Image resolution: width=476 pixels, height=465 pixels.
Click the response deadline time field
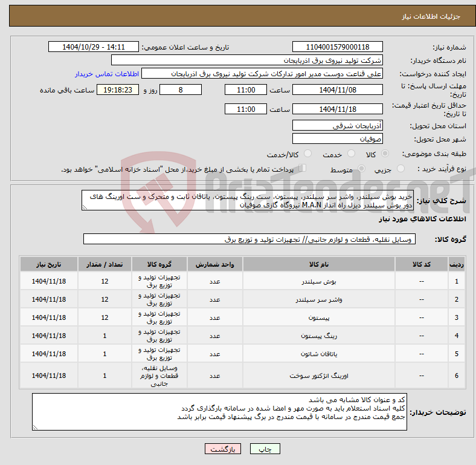pyautogui.click(x=246, y=90)
